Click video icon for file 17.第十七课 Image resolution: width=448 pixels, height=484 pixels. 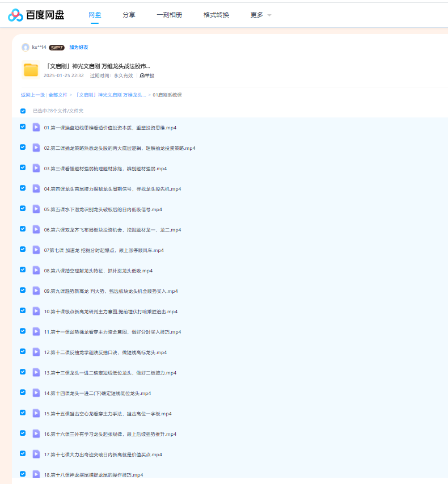[36, 454]
